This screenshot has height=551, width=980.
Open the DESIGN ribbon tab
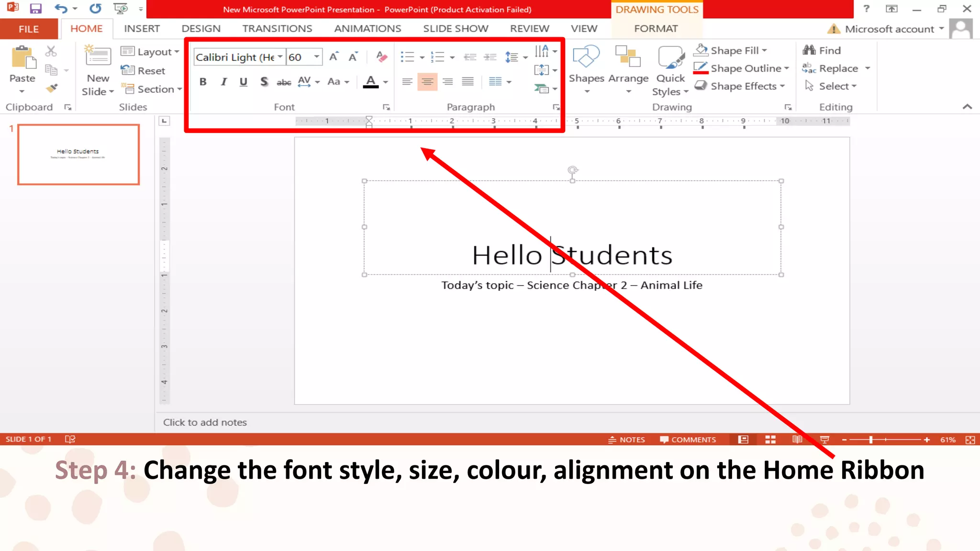point(201,29)
